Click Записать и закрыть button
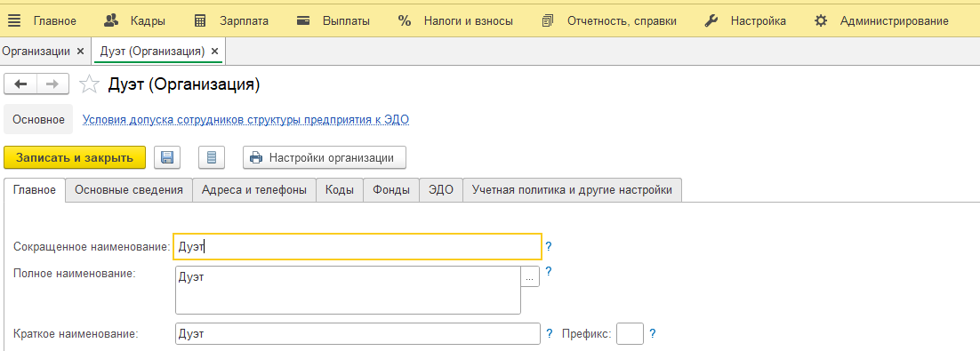Viewport: 980px width, 351px height. [75, 157]
